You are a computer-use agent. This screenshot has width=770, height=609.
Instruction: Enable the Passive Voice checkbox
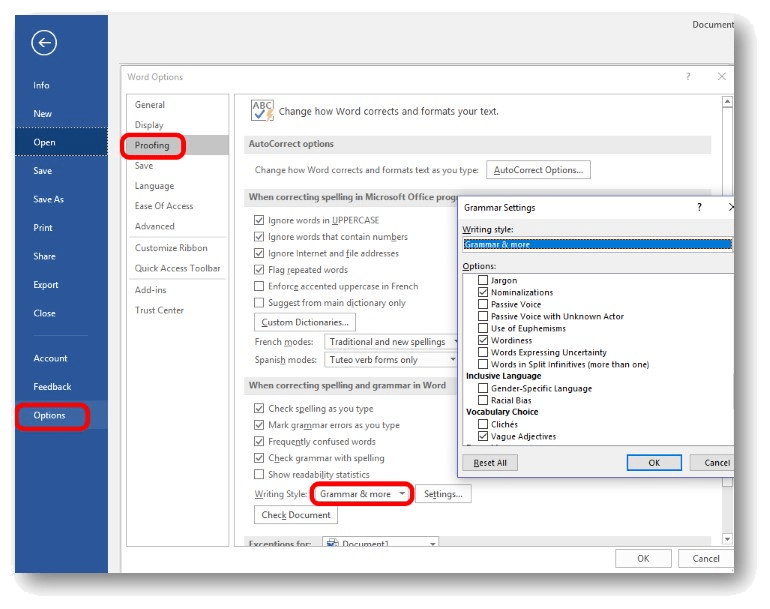(484, 304)
